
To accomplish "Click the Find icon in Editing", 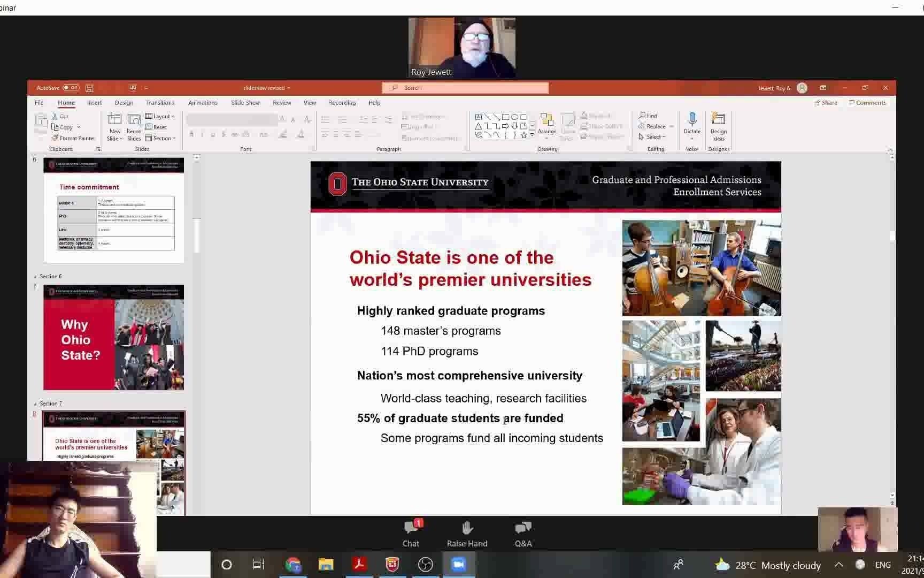I will [x=642, y=116].
